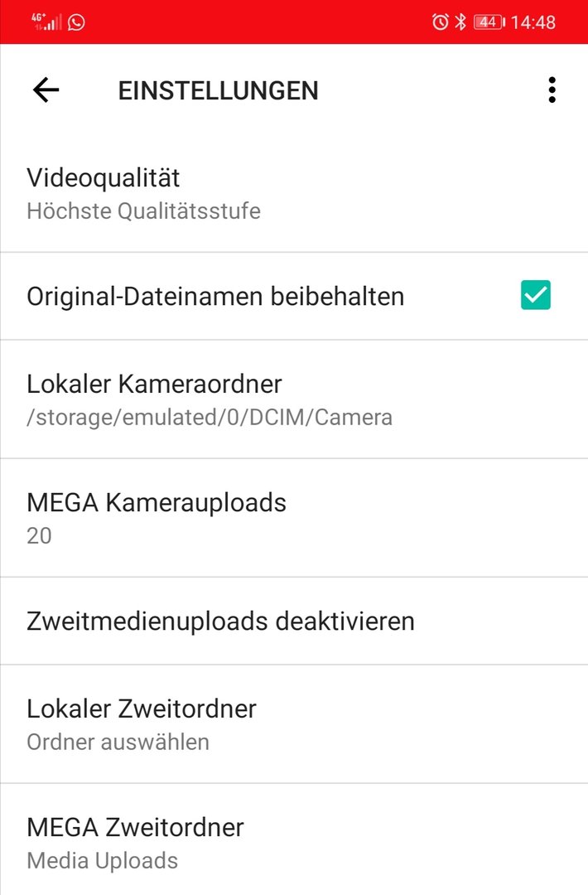Open the three-dot overflow menu
The height and width of the screenshot is (895, 588).
pos(552,90)
